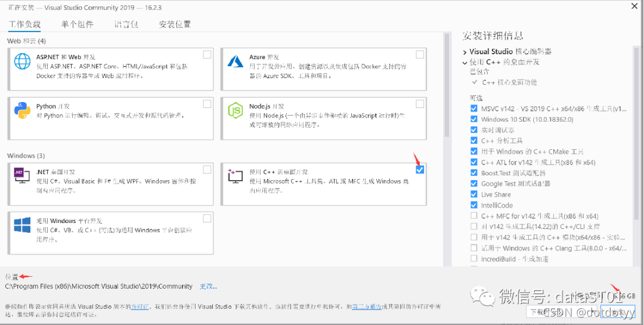
Task: Uncheck C++ ATL for v142 build tools
Action: coord(473,162)
